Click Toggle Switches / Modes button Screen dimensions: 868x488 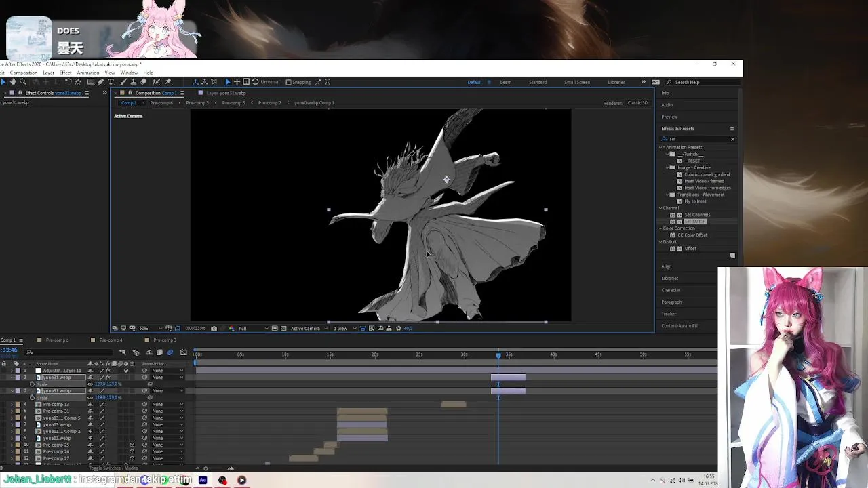(x=112, y=468)
